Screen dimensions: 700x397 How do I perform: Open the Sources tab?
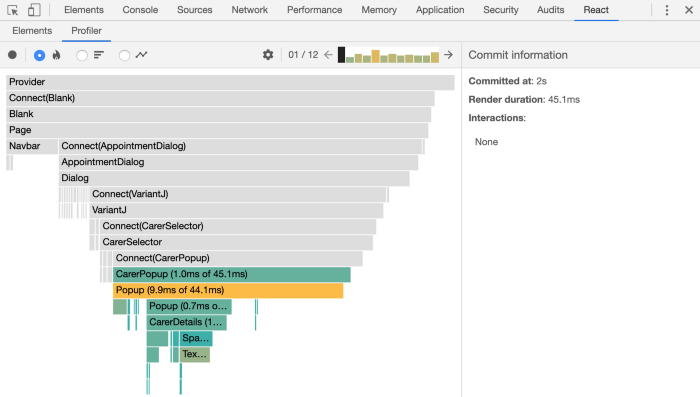click(195, 10)
